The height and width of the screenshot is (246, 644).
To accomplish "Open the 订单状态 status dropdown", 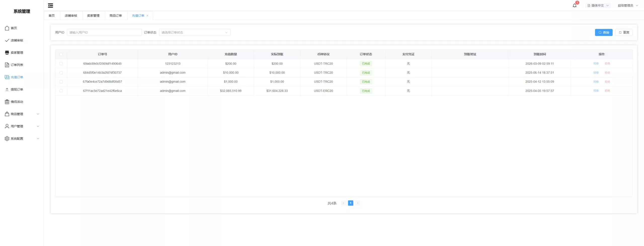I will pyautogui.click(x=194, y=32).
